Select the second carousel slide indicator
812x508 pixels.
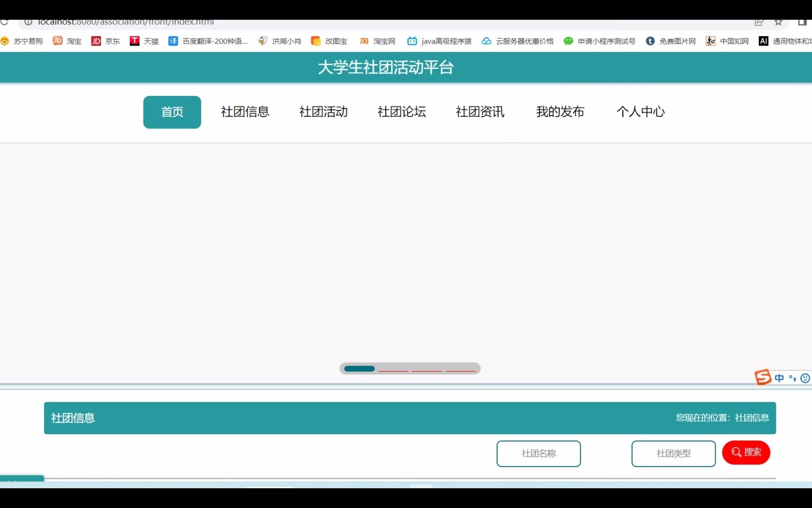393,369
